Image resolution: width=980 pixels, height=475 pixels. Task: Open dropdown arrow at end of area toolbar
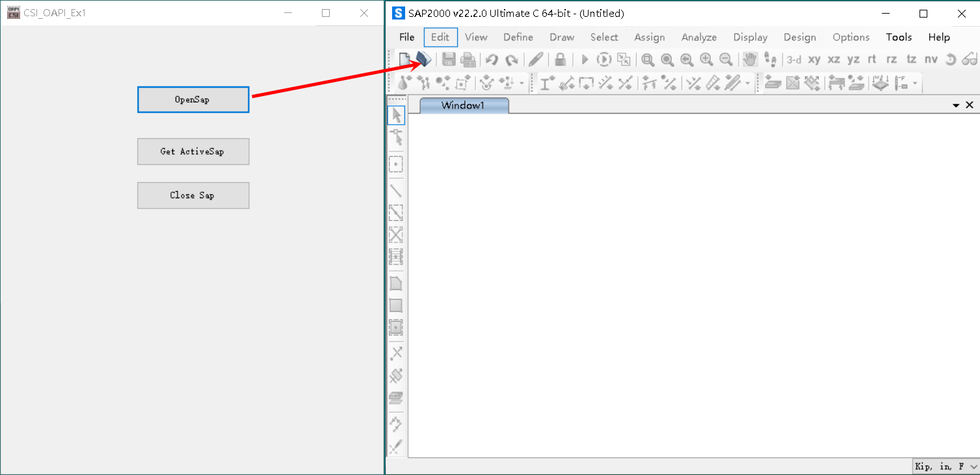tap(916, 83)
